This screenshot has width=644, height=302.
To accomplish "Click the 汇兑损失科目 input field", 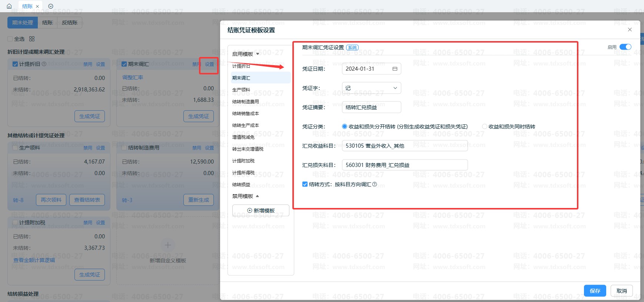I will (x=405, y=165).
